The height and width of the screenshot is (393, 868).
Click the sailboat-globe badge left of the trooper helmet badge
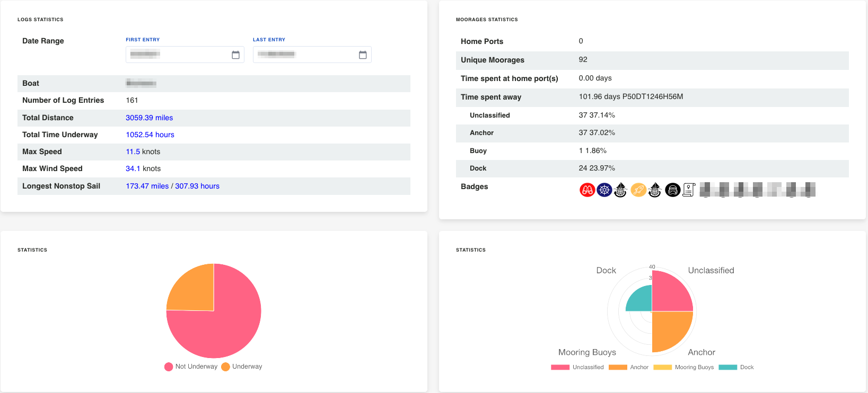coord(655,190)
